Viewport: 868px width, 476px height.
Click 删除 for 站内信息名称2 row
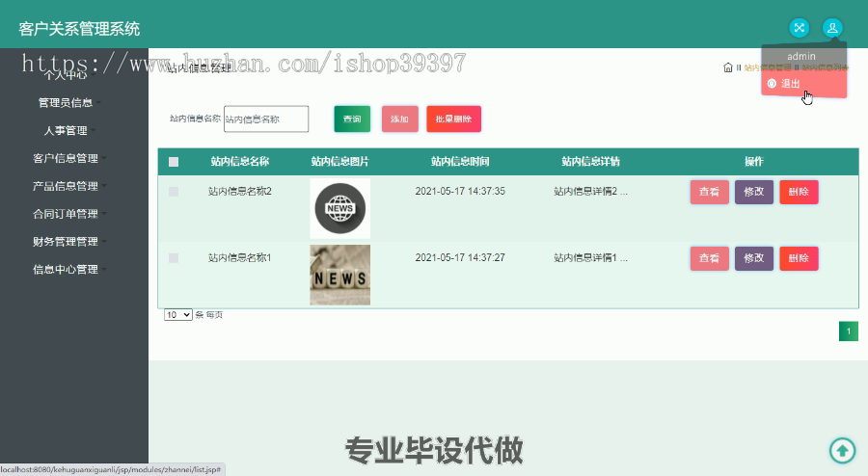[799, 192]
